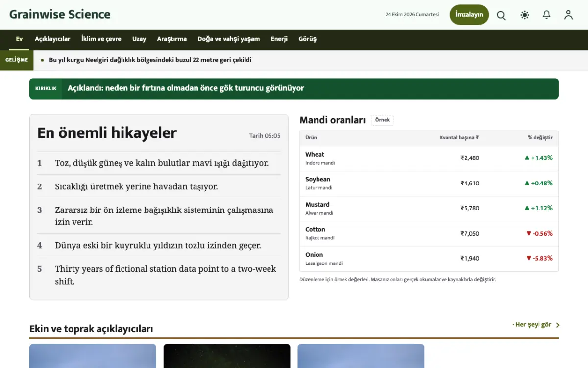Click the Tarih 05:05 timestamp

265,136
